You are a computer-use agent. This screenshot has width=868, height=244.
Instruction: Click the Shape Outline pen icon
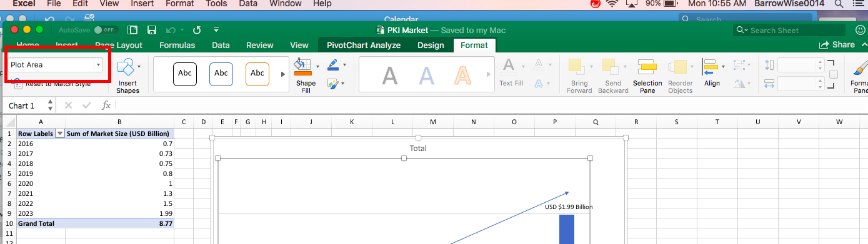(x=332, y=65)
